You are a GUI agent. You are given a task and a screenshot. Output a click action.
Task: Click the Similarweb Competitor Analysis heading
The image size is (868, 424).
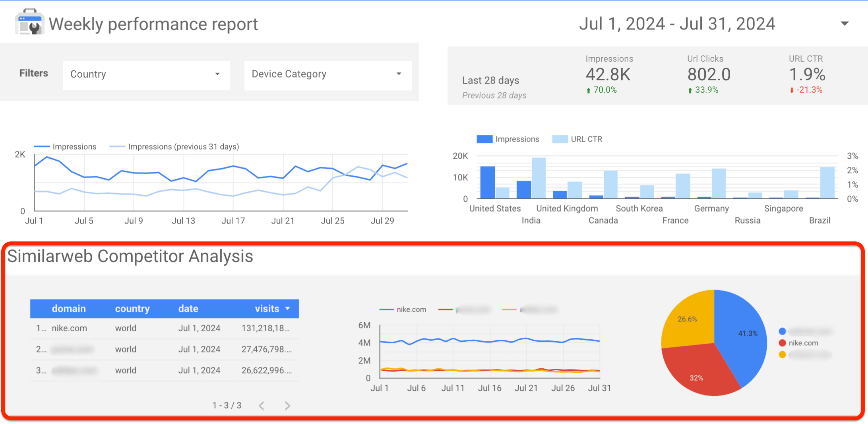130,256
